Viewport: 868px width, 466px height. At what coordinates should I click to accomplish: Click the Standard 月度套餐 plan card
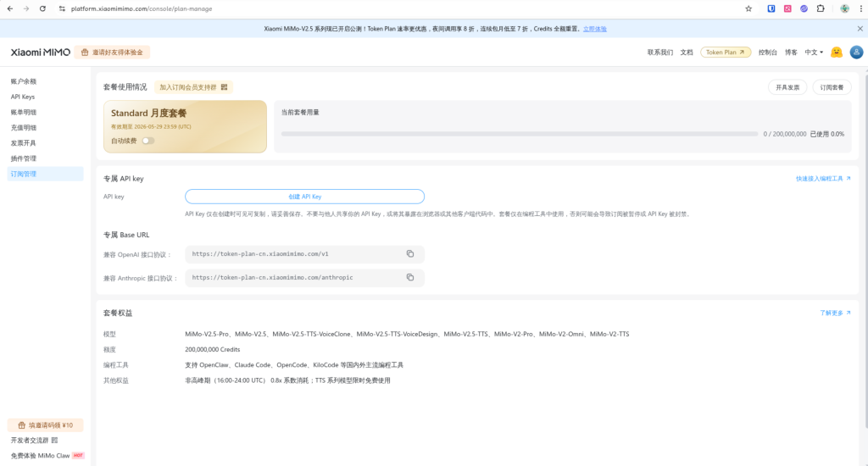click(185, 127)
